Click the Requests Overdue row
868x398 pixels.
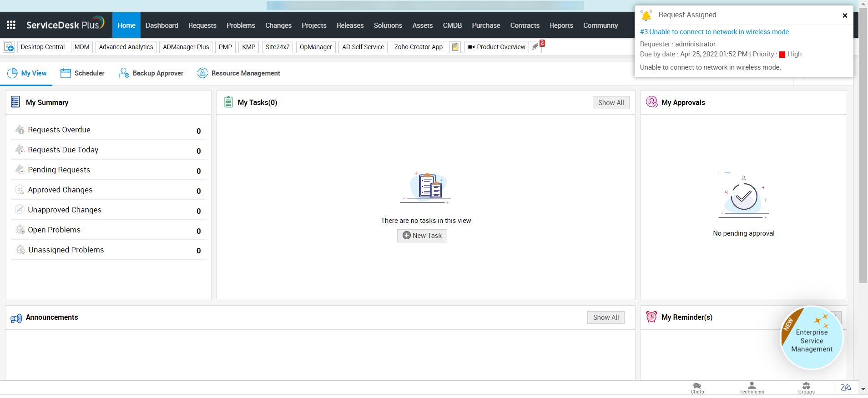click(108, 130)
